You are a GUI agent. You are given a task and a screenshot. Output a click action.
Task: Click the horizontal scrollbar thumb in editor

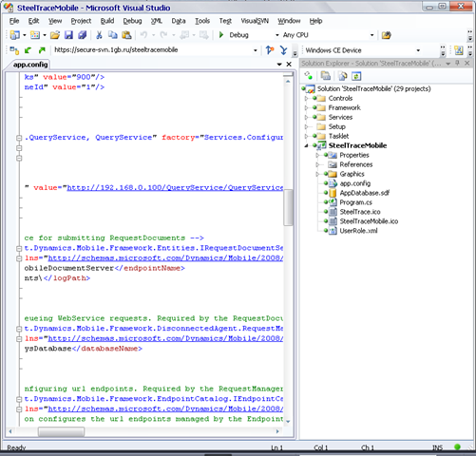click(x=61, y=431)
